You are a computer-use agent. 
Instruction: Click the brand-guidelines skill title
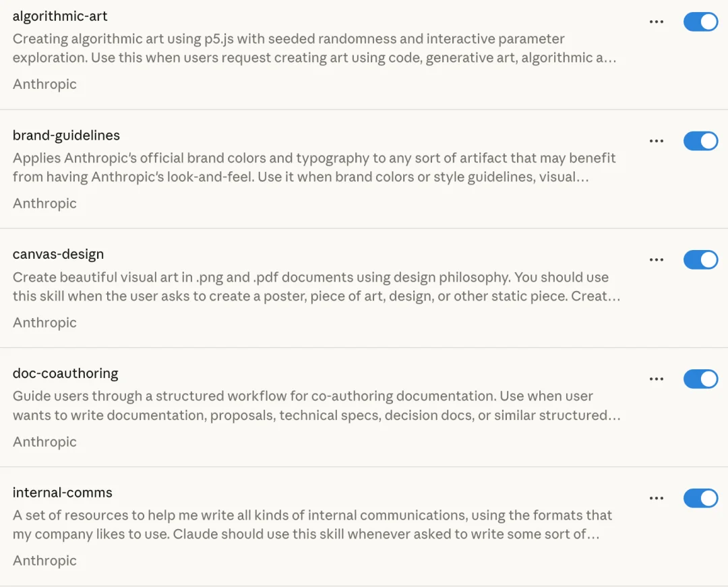tap(66, 135)
